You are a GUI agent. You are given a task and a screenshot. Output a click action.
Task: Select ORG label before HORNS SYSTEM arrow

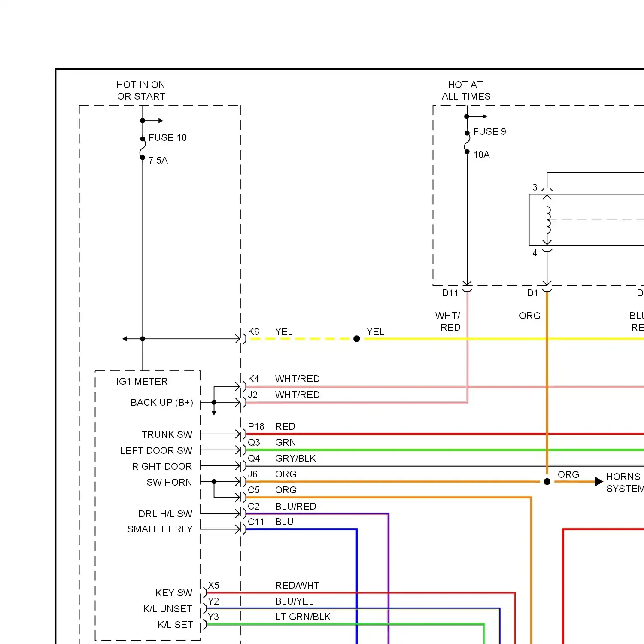tap(568, 474)
